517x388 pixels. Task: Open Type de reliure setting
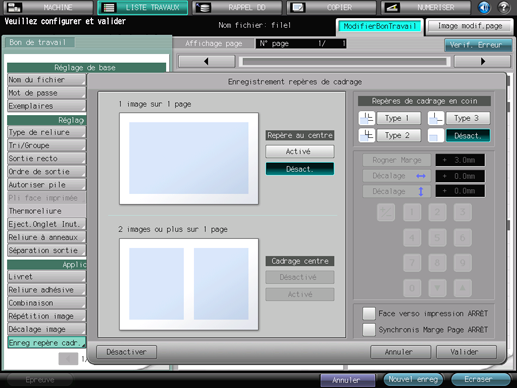coord(47,132)
